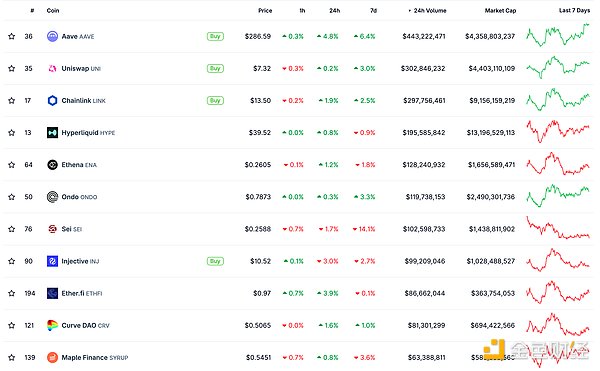The image size is (600, 371).
Task: Click the Ondo coin logo icon
Action: tap(52, 197)
